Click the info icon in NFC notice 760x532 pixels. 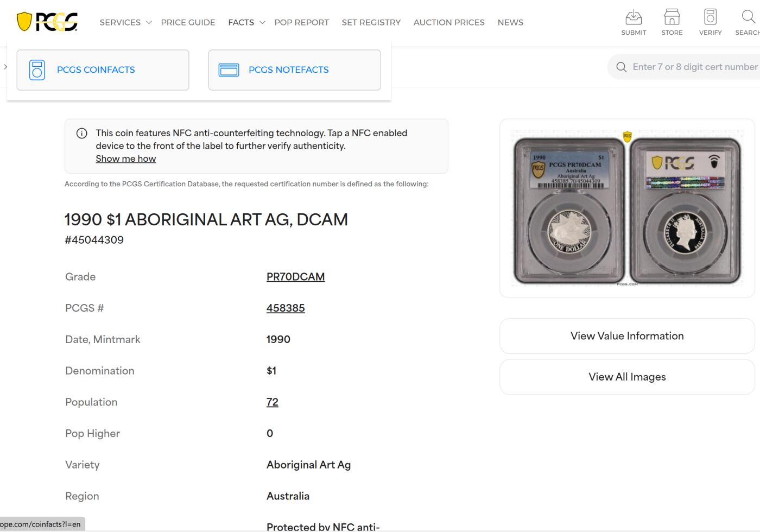click(82, 134)
